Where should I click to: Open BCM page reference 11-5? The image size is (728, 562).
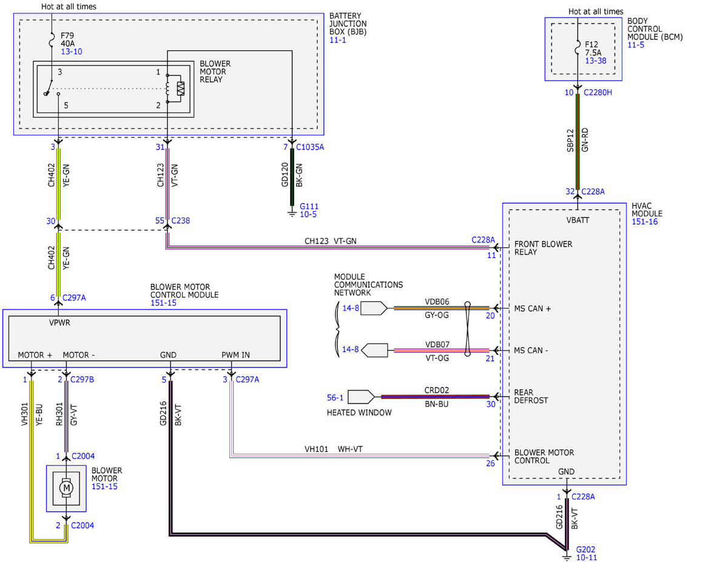tap(636, 44)
